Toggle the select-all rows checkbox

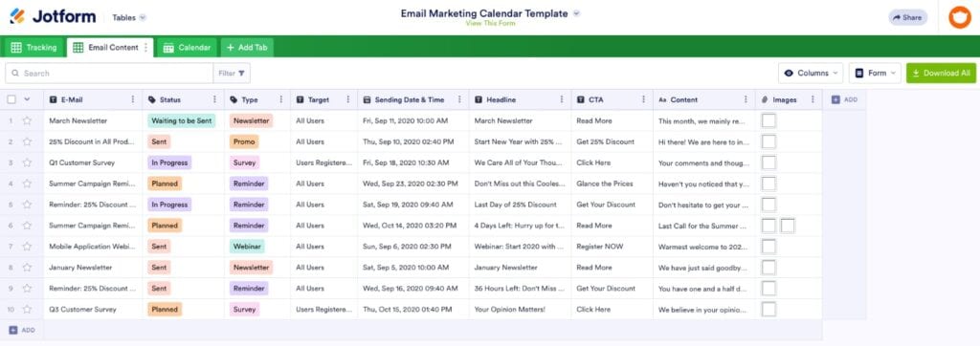(11, 99)
